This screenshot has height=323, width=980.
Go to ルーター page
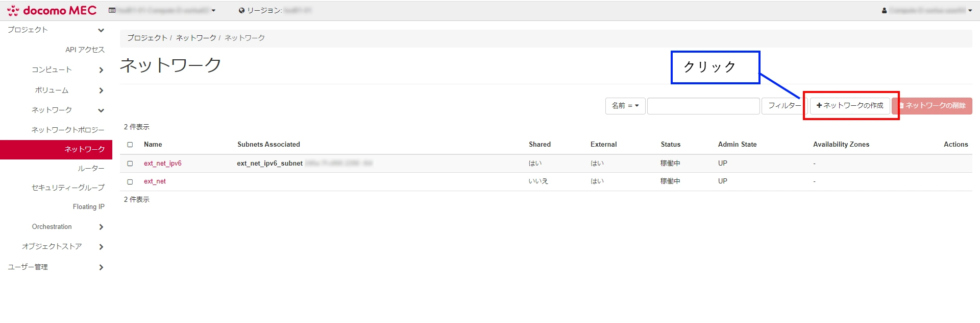pos(91,168)
